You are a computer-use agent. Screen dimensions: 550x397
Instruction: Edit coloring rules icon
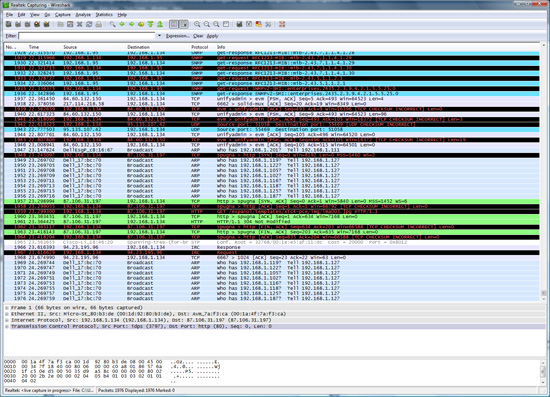point(259,24)
